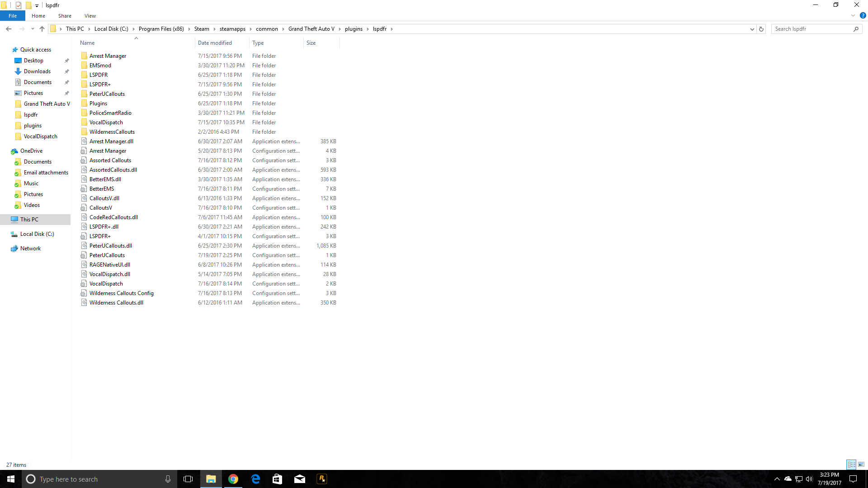
Task: Navigate to steamapps in the breadcrumb
Action: (232, 29)
